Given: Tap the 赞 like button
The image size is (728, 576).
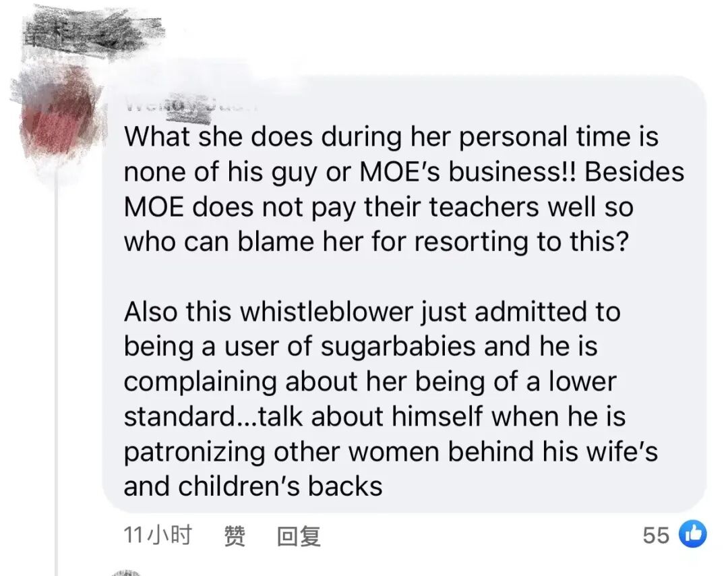Looking at the screenshot, I should pyautogui.click(x=235, y=536).
